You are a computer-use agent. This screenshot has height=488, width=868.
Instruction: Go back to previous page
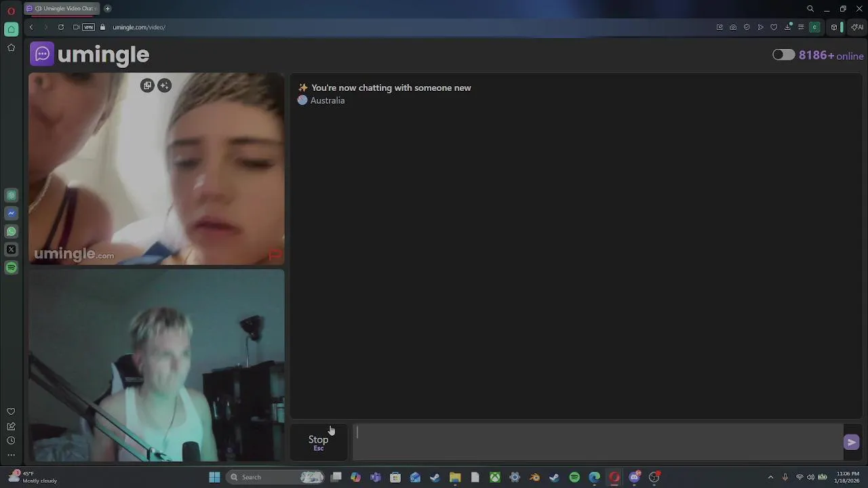[31, 27]
